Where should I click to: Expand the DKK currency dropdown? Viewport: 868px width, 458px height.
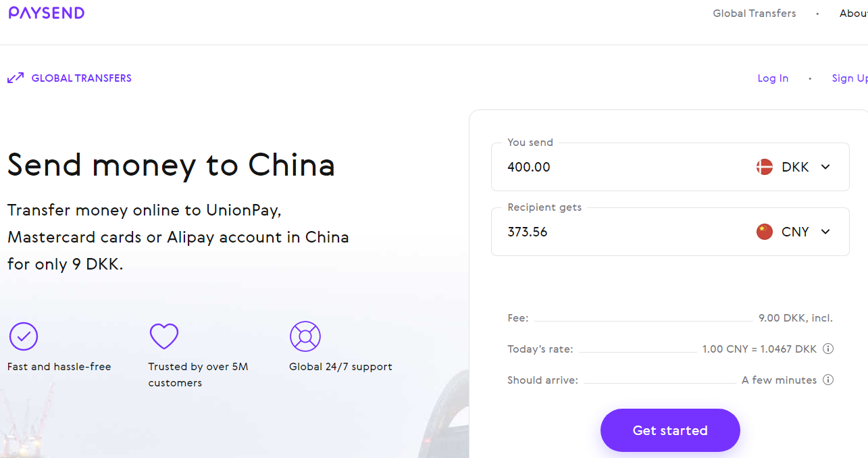coord(825,168)
